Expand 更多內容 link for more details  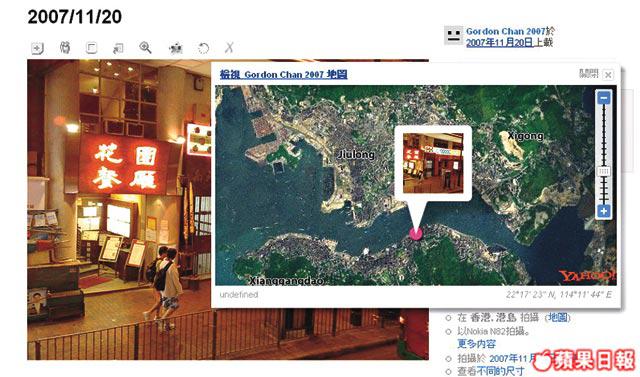[x=476, y=344]
